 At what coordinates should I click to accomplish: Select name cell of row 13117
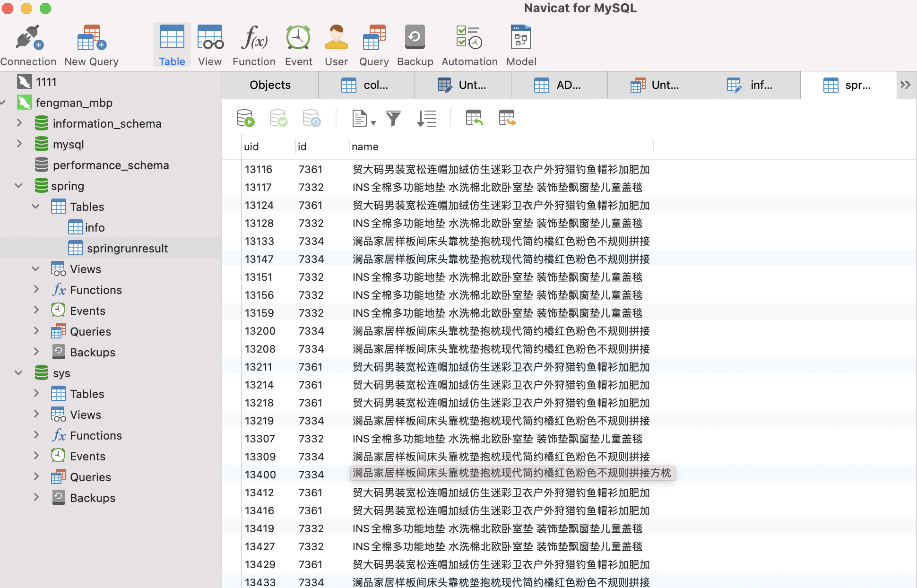502,187
